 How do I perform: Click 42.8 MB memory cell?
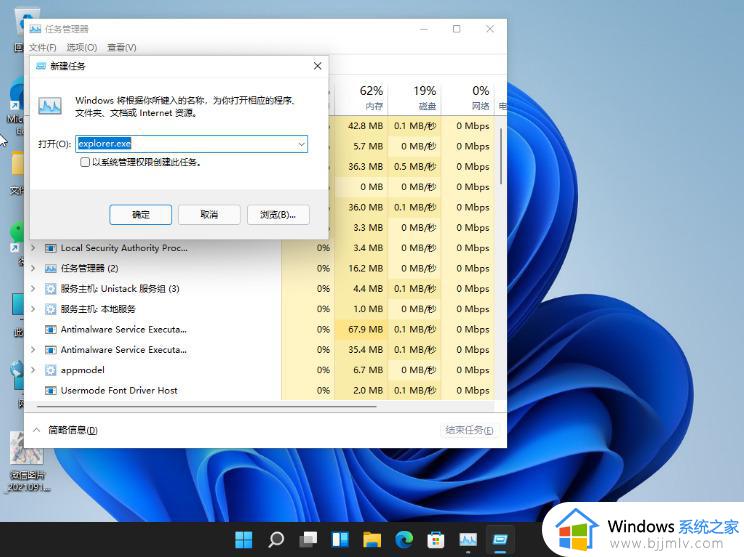(x=362, y=126)
